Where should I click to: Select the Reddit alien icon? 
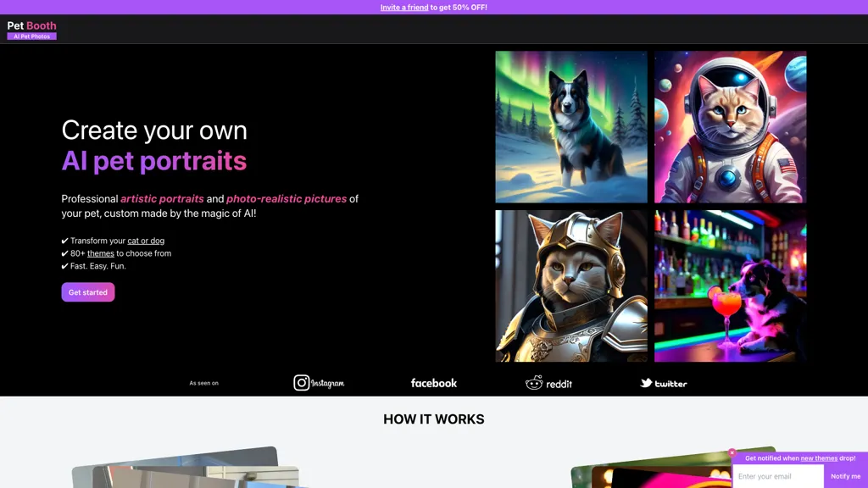pos(536,383)
